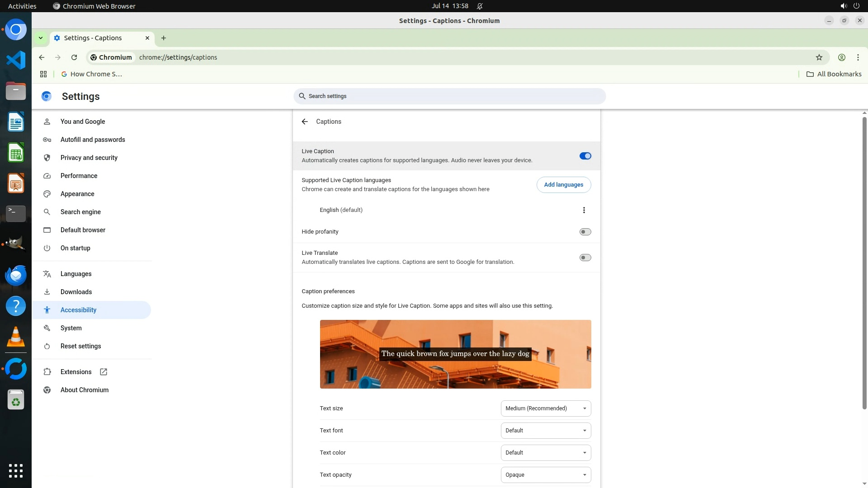
Task: Expand the Text font dropdown
Action: (546, 431)
